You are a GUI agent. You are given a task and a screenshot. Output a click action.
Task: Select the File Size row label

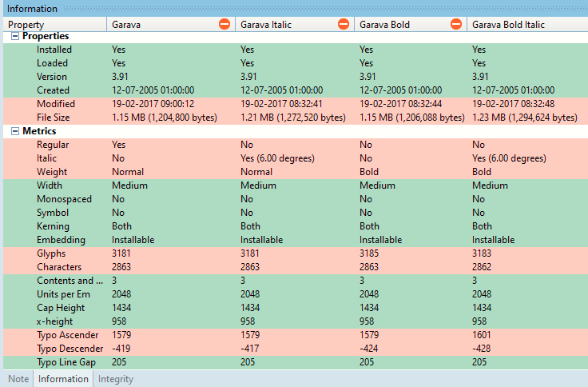(54, 118)
